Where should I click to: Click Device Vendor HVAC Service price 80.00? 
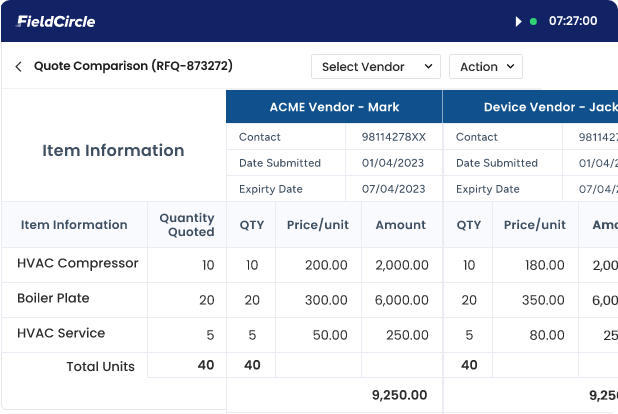point(547,335)
